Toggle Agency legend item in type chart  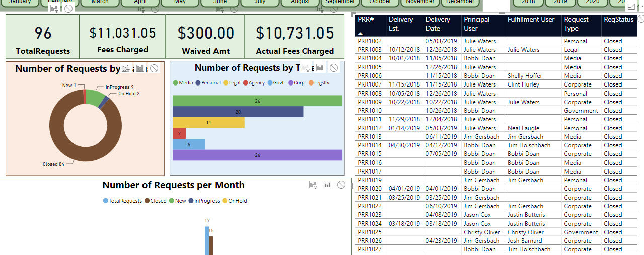pos(254,83)
